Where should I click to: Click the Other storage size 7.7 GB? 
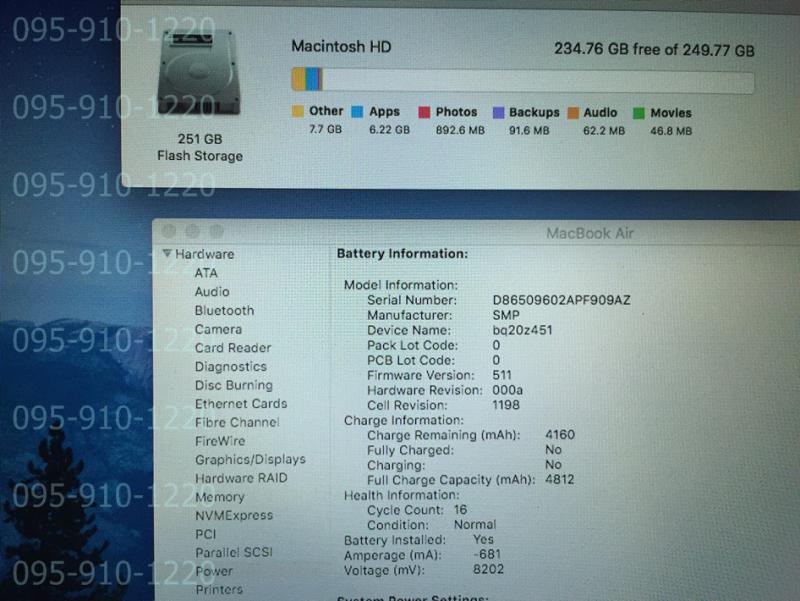(326, 130)
